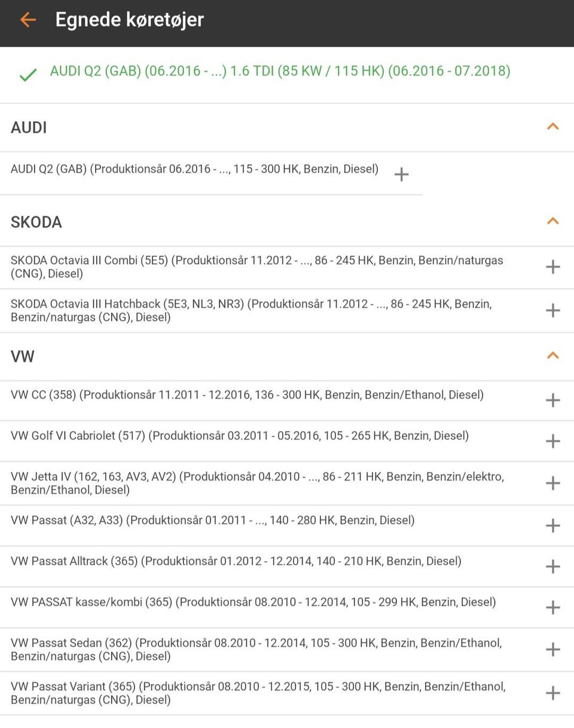Expand VW Passat (A32, A33) plus icon
This screenshot has height=728, width=574.
[553, 525]
